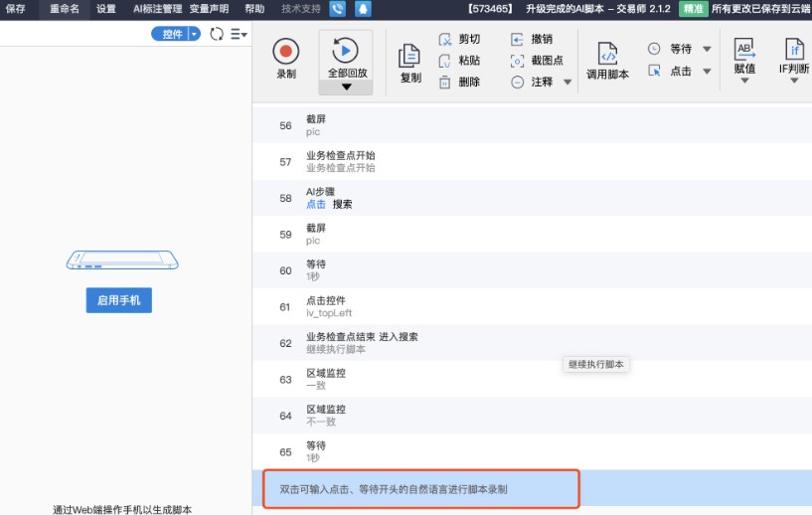Open the 重命名 rename menu

pos(65,9)
